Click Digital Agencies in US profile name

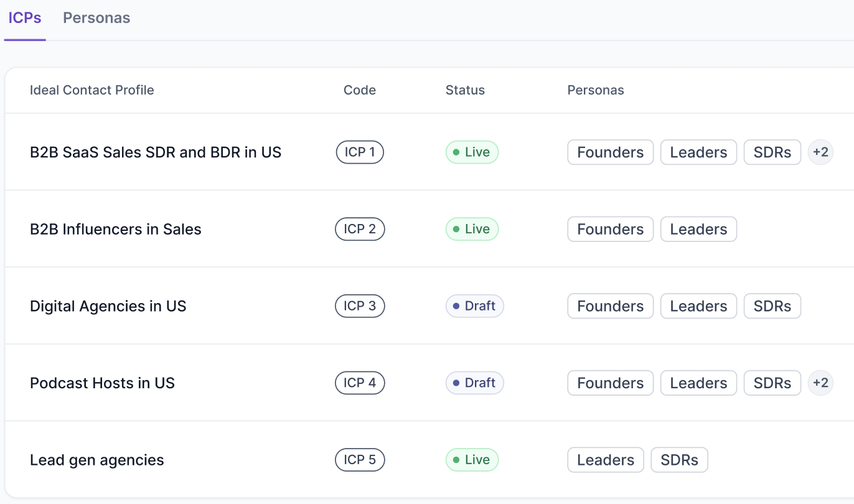(x=108, y=306)
